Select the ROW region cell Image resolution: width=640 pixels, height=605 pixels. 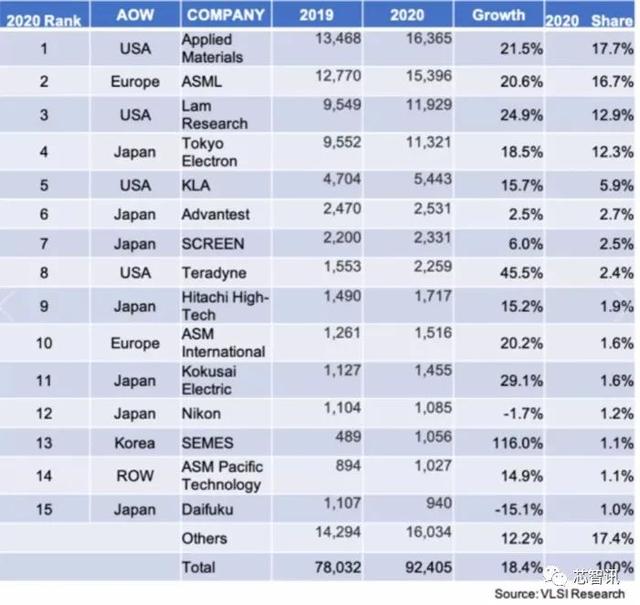pos(134,478)
